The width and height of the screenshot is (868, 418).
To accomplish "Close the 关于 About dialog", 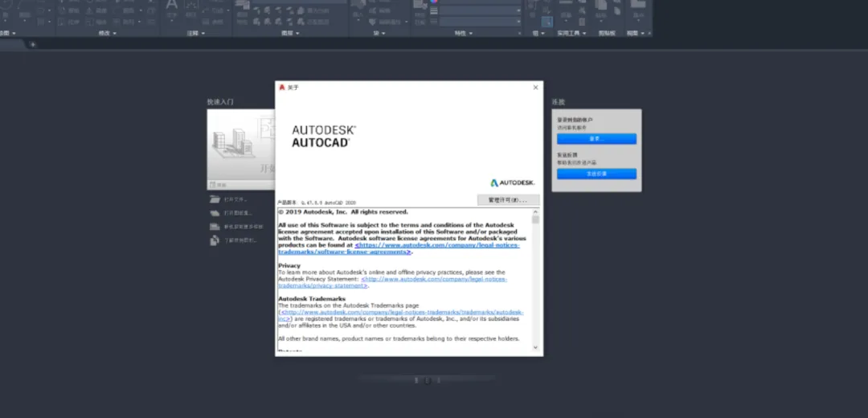I will [x=535, y=88].
